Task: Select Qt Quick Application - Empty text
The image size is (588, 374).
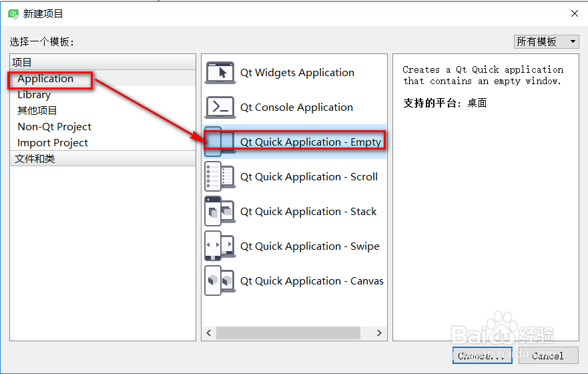Action: [310, 142]
